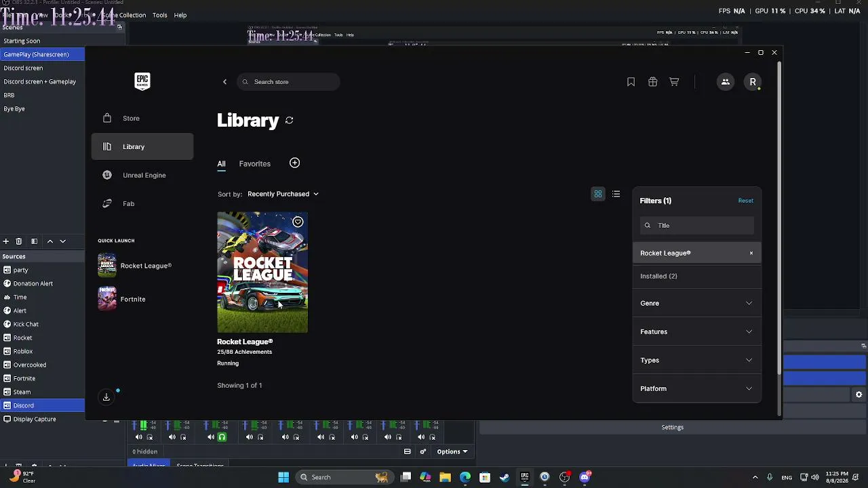Click the Rocket League game title link
Screen dimensions: 868x488
point(245,342)
